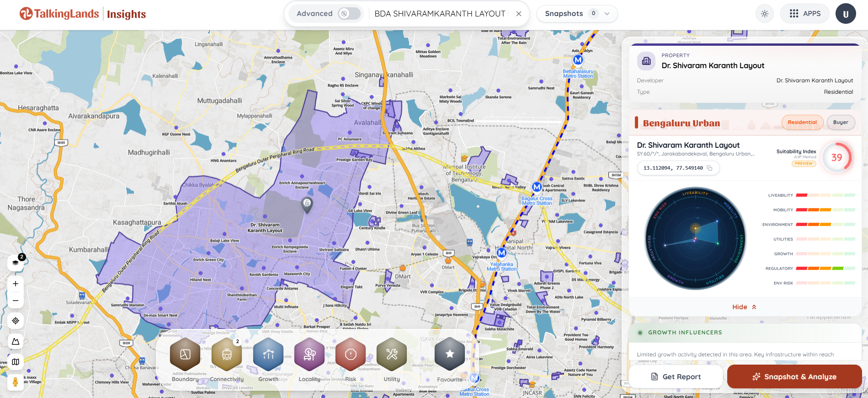Click the Get Report button
868x398 pixels.
(x=676, y=376)
